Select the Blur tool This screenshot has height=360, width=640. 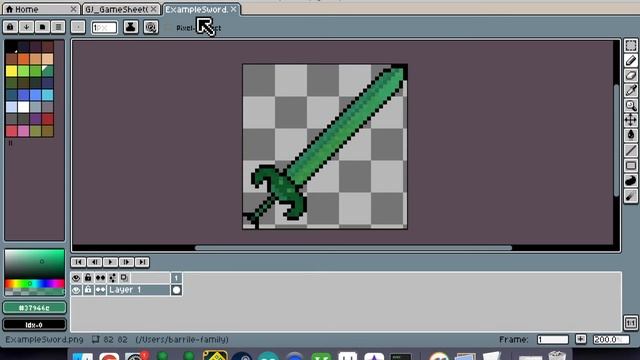(x=631, y=196)
